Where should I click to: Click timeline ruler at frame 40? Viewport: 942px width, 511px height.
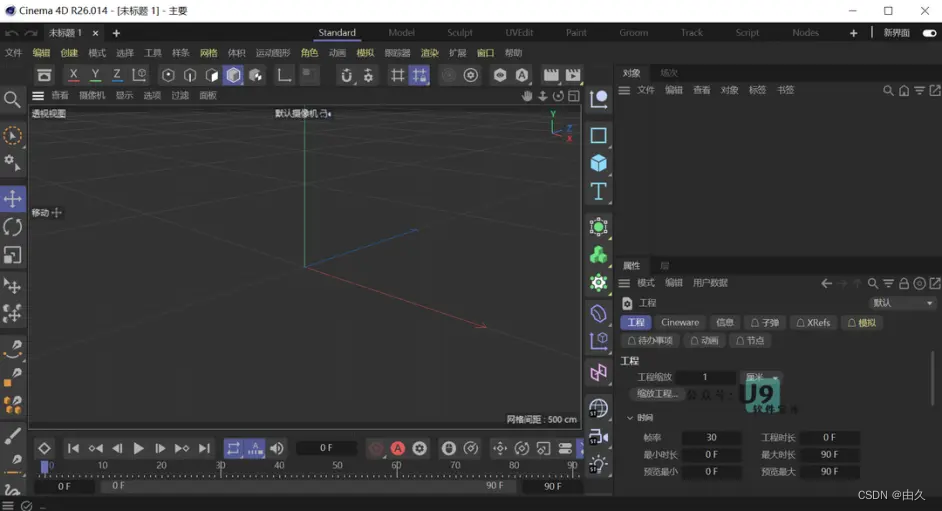(279, 467)
